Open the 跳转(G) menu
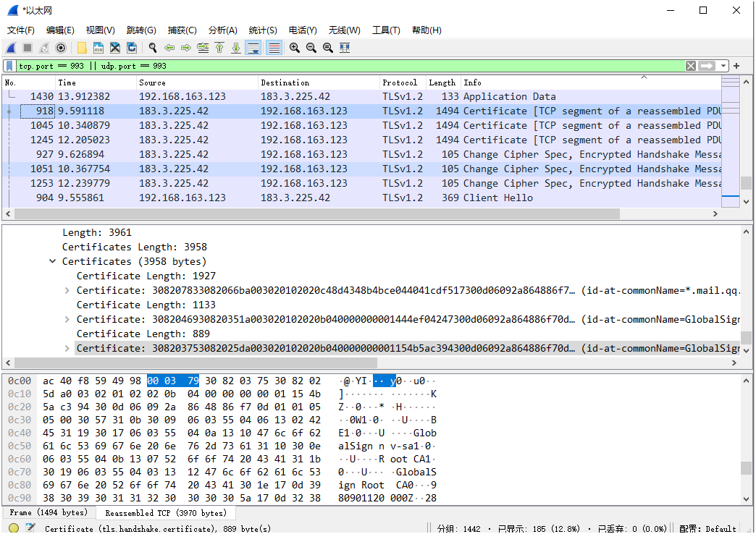This screenshot has width=756, height=534. point(141,30)
